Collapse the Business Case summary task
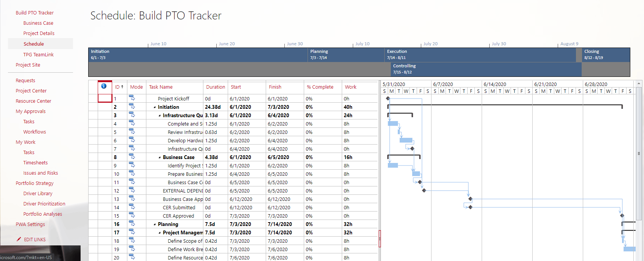This screenshot has height=261, width=644. (160, 158)
